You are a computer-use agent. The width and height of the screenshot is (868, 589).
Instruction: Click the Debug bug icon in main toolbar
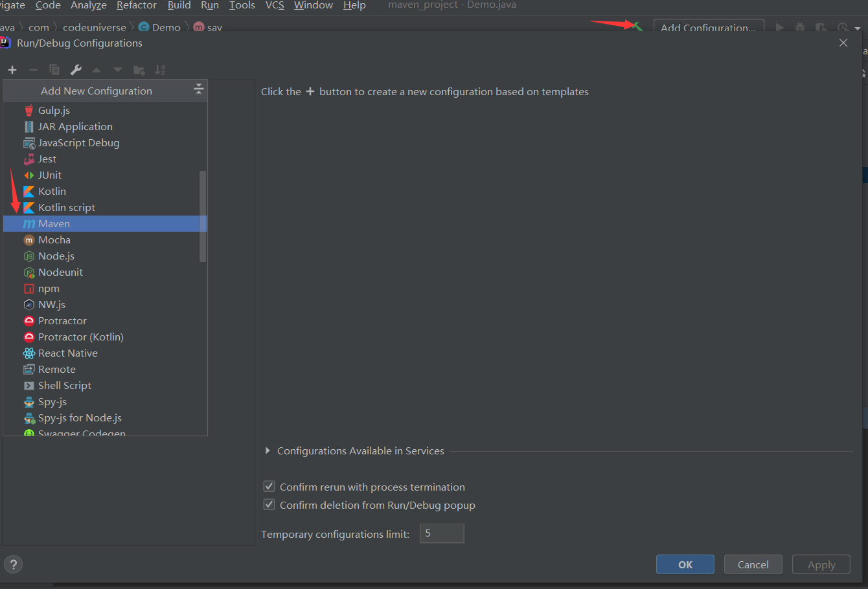click(x=800, y=28)
